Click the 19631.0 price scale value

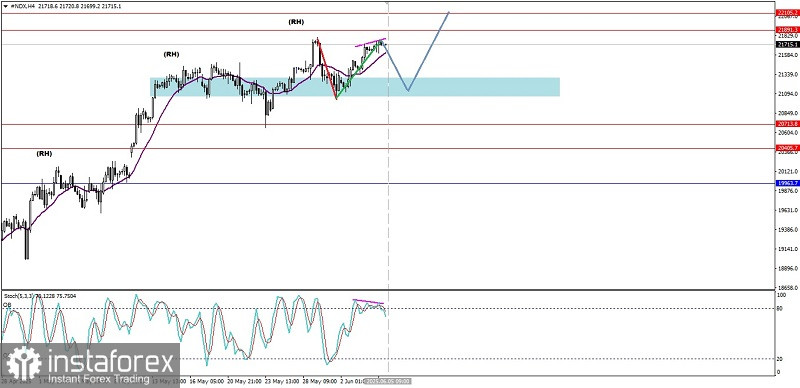tap(788, 210)
